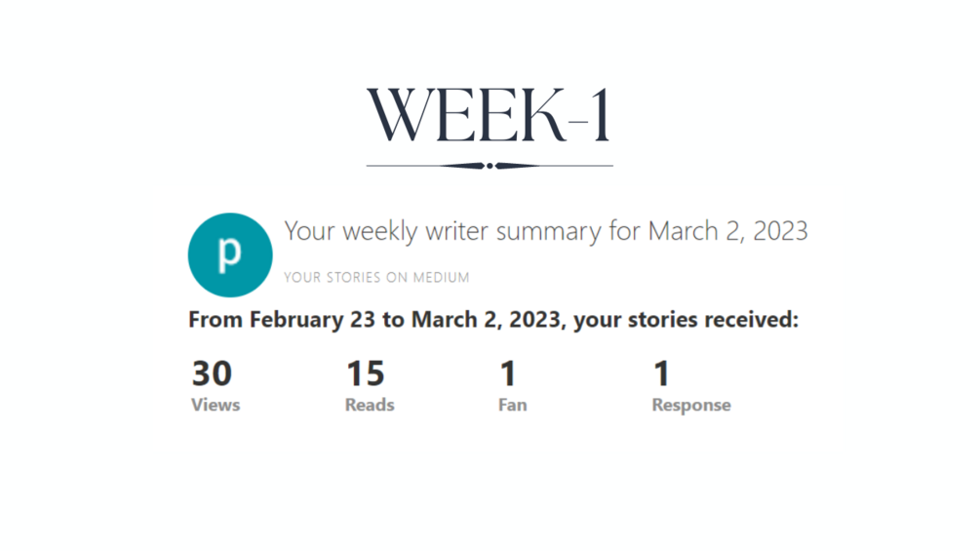The height and width of the screenshot is (551, 980).
Task: Click the letter p inside the avatar
Action: tap(229, 254)
